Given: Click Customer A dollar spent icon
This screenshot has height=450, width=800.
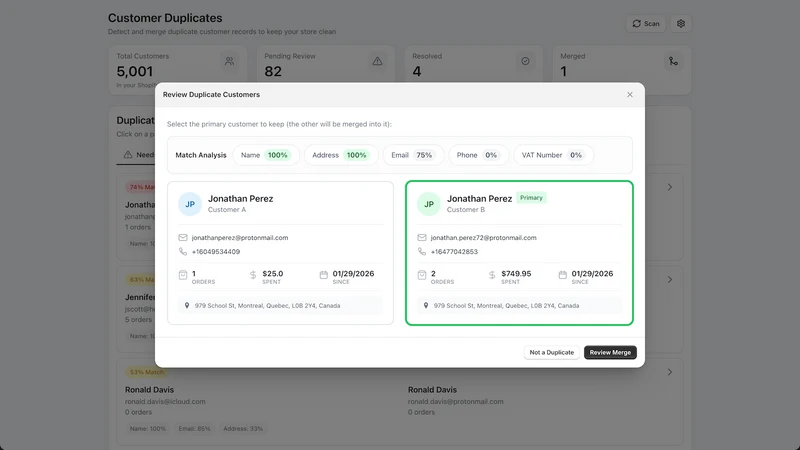Looking at the screenshot, I should [x=253, y=275].
